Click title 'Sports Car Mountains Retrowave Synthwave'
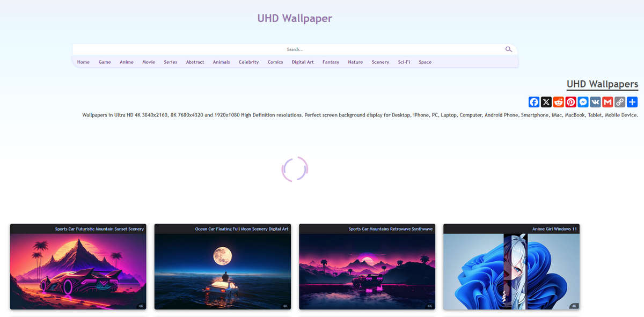The width and height of the screenshot is (644, 317). (x=390, y=229)
